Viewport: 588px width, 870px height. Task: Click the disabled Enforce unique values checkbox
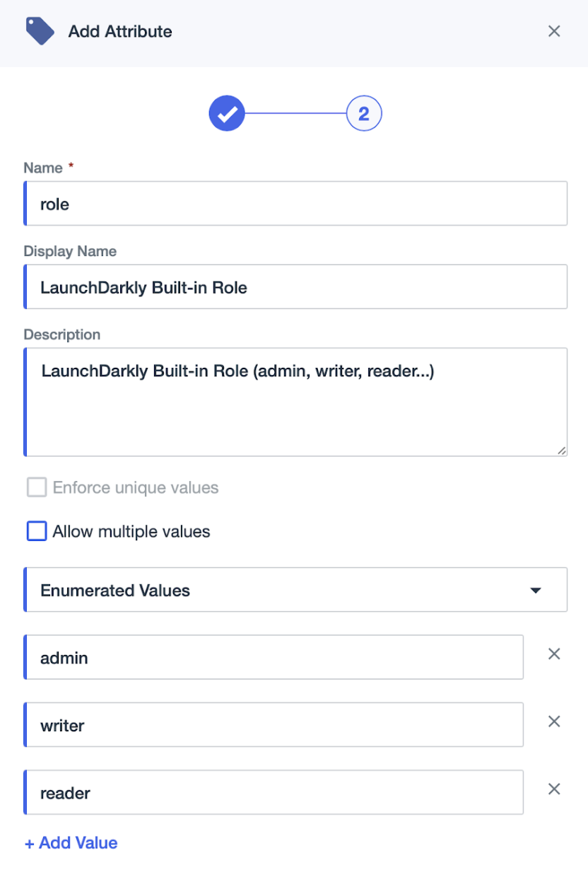tap(36, 487)
